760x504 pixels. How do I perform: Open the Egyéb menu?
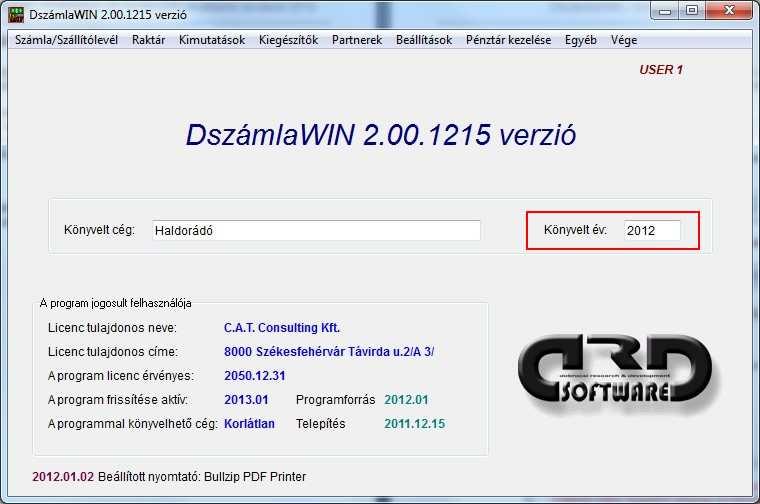[581, 40]
